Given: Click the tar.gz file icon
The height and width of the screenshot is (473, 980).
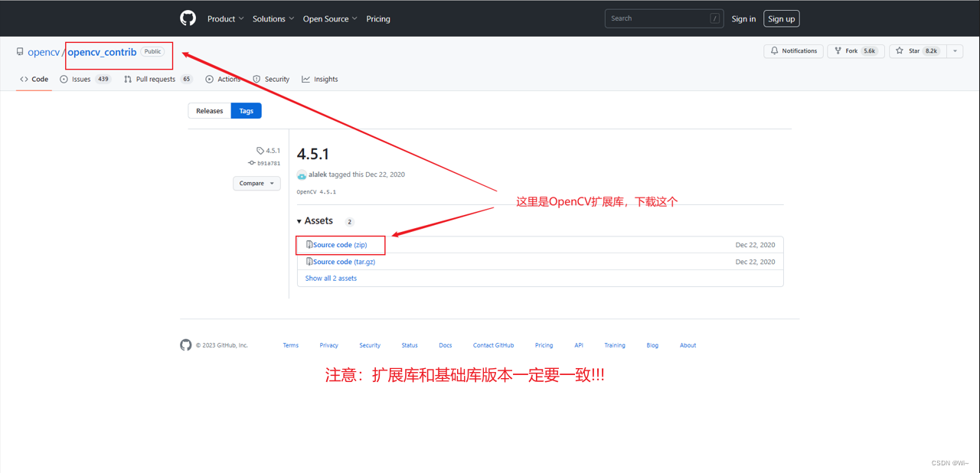Looking at the screenshot, I should click(x=309, y=262).
